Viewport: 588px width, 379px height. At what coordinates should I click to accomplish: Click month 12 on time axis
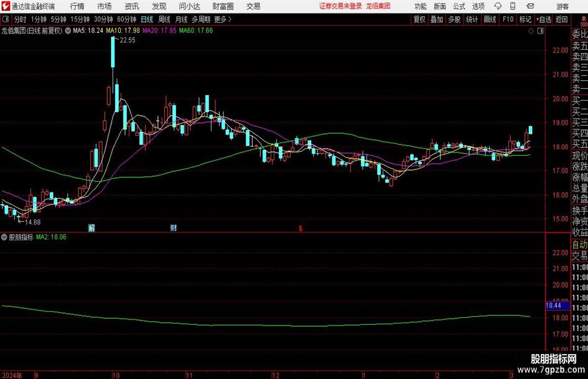pos(276,375)
